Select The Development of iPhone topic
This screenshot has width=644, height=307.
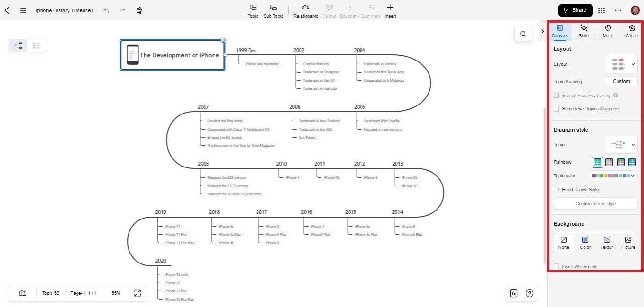click(x=172, y=55)
